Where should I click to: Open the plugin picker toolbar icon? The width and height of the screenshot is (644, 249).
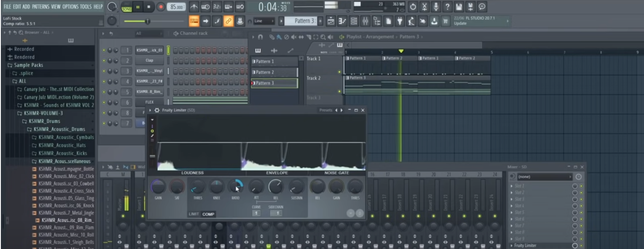400,21
